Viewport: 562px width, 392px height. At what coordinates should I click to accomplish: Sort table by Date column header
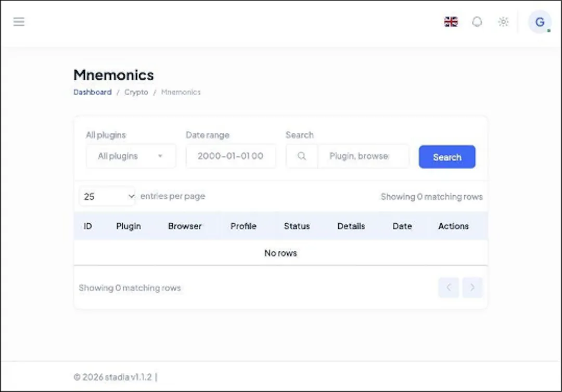pyautogui.click(x=402, y=226)
